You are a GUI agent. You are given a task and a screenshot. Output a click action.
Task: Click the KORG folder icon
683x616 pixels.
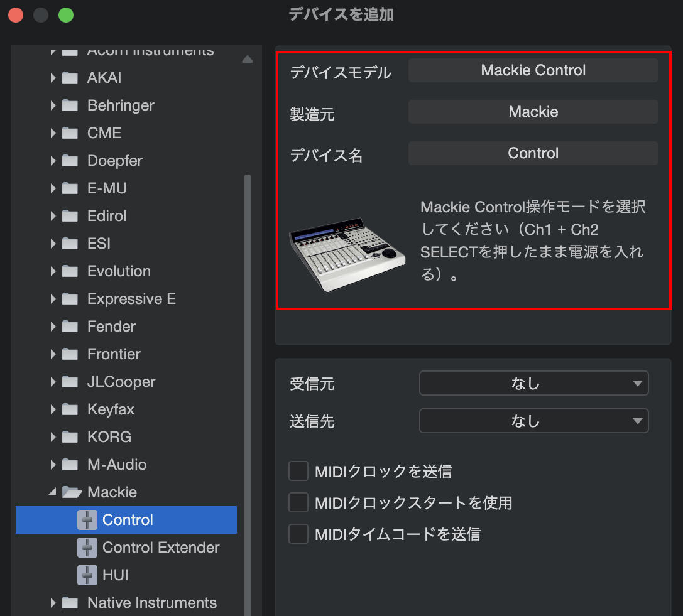[70, 436]
